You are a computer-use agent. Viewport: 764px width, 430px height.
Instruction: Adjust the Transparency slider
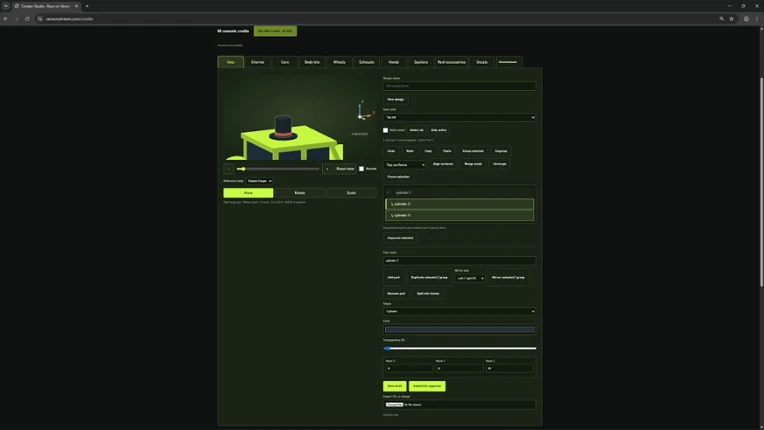coord(459,349)
